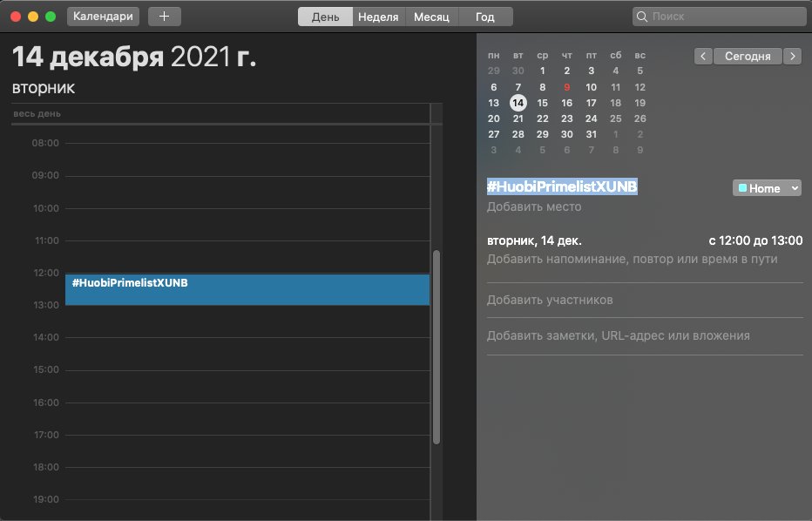Open the Календари calendars list

point(103,17)
